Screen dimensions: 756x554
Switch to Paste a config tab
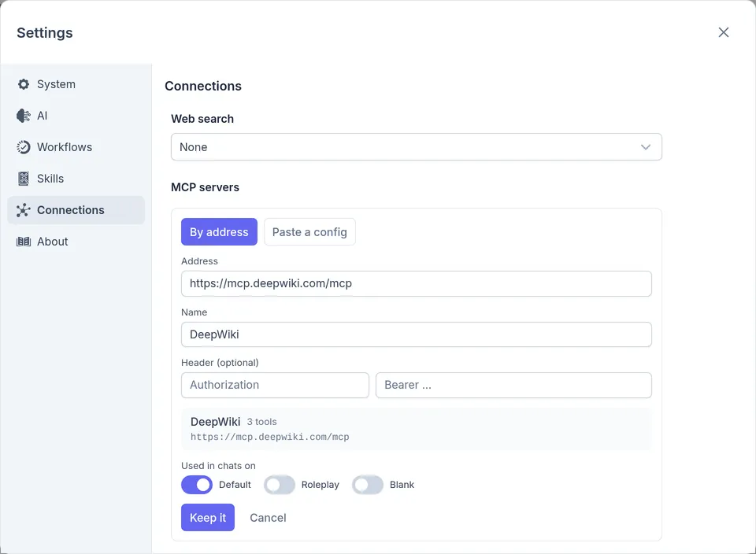pos(309,232)
